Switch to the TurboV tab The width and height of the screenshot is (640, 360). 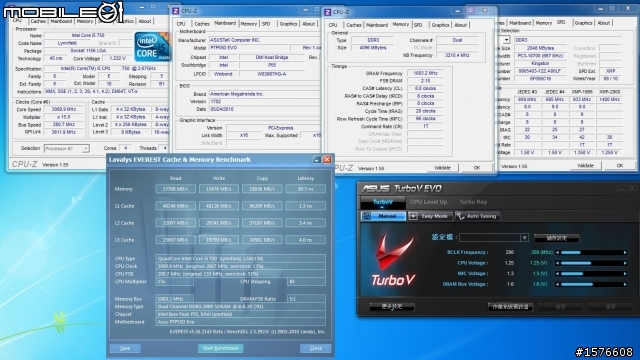click(382, 202)
